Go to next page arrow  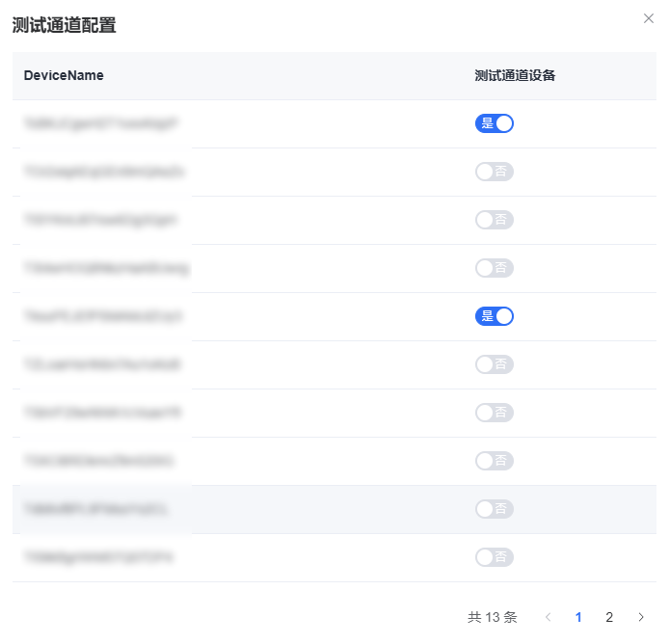pyautogui.click(x=641, y=617)
